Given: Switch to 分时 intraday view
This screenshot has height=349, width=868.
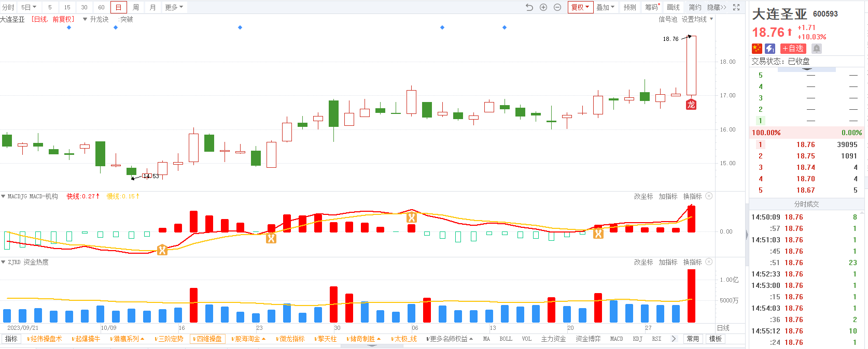Looking at the screenshot, I should point(8,7).
